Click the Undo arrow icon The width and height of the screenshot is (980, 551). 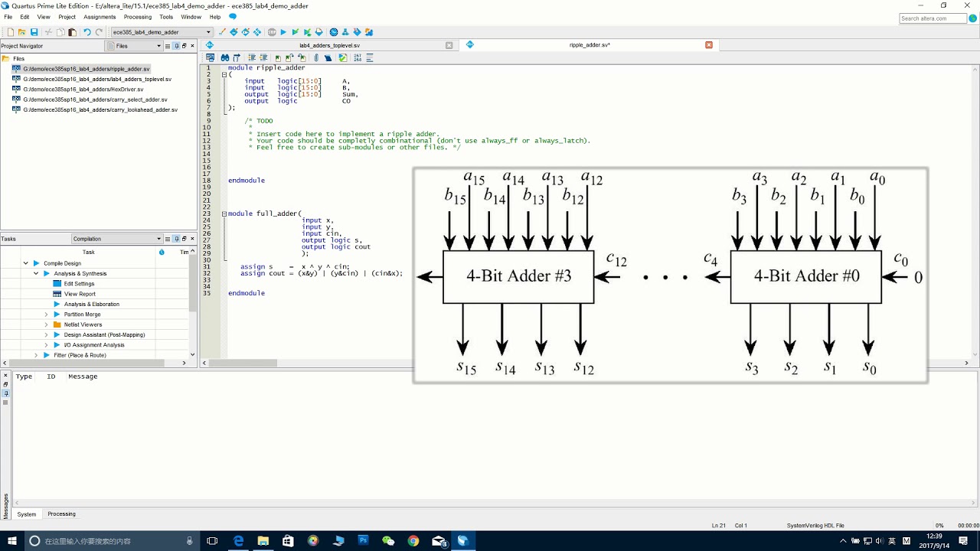(87, 32)
